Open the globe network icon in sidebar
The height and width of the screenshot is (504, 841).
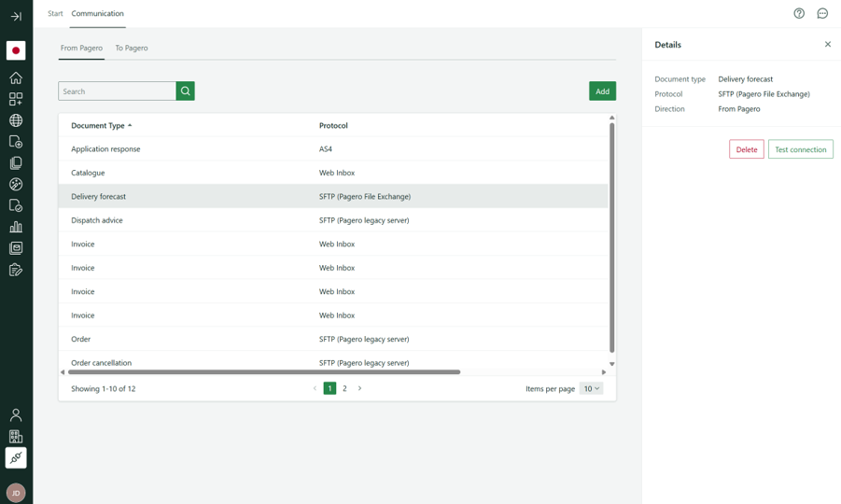[16, 120]
